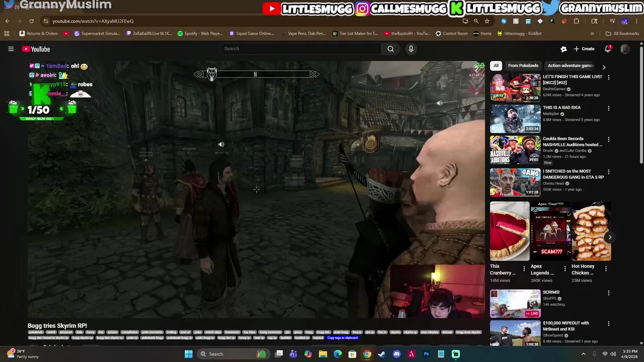Open the YouTube hamburger guide menu
This screenshot has height=362, width=644.
[x=11, y=49]
